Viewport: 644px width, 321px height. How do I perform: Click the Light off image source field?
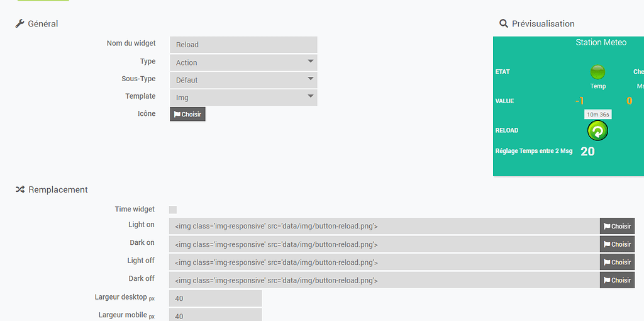tap(384, 262)
